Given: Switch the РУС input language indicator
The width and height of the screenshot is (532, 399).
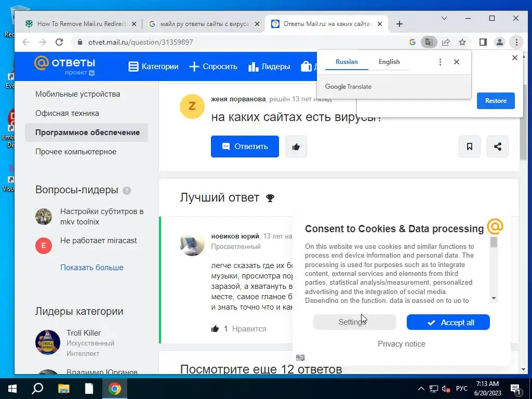Looking at the screenshot, I should tap(461, 389).
